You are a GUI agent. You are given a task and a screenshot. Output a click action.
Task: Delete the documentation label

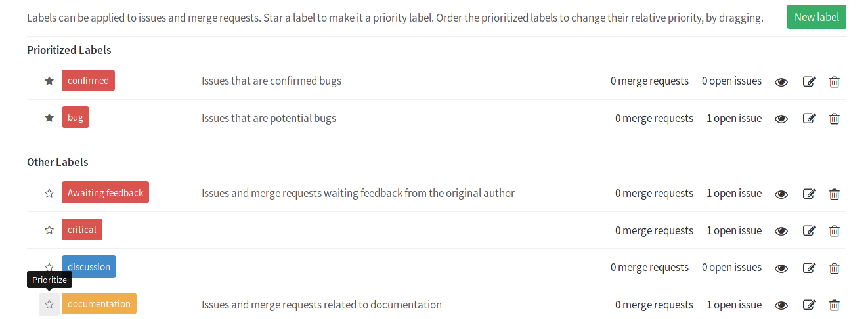(834, 305)
